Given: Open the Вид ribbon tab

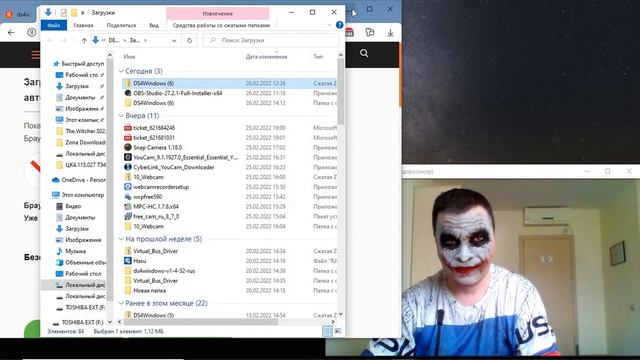Looking at the screenshot, I should [154, 25].
